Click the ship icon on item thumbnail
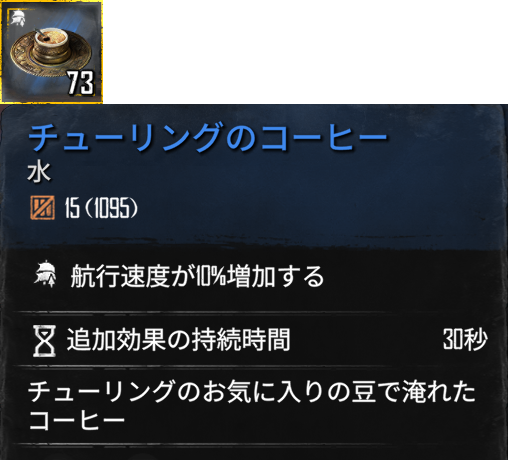Screen dimensions: 508x460 click(17, 18)
